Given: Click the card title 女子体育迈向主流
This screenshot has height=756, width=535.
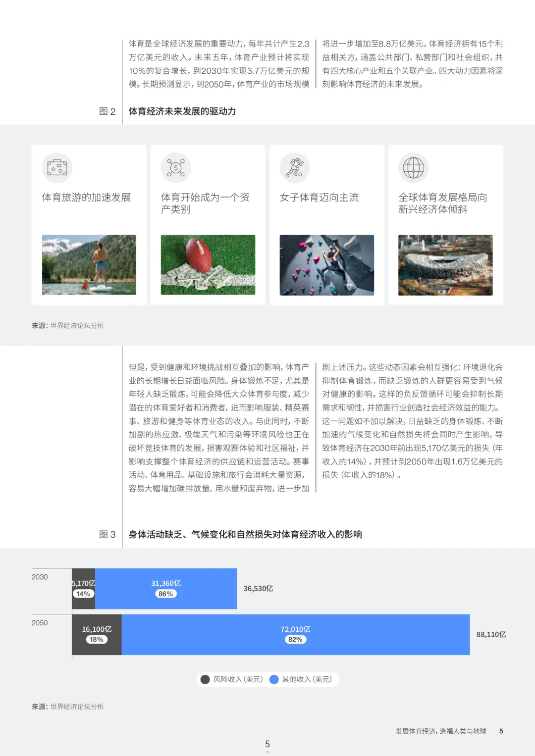Looking at the screenshot, I should 319,198.
